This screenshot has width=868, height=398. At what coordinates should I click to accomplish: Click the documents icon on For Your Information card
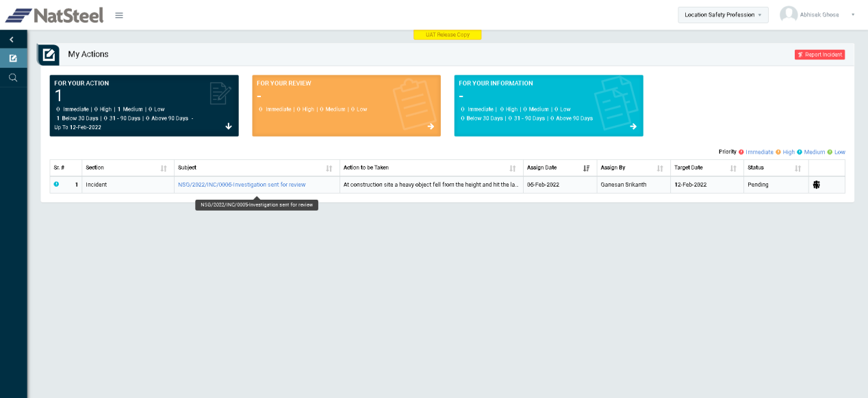tap(616, 103)
